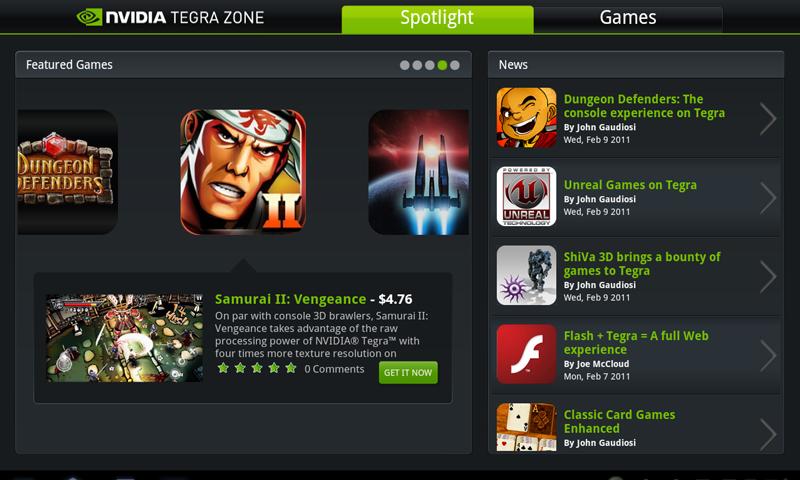Click the GET IT NOW button
The width and height of the screenshot is (800, 480).
(408, 372)
